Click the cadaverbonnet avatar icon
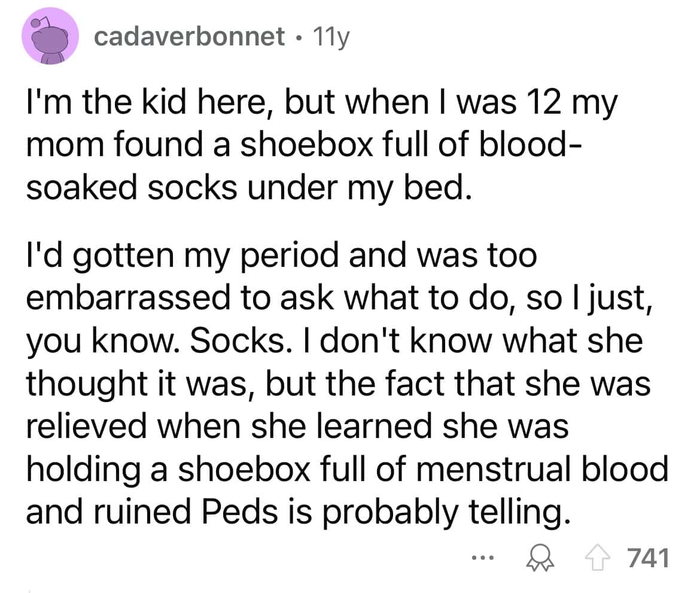This screenshot has width=700, height=593. [50, 38]
